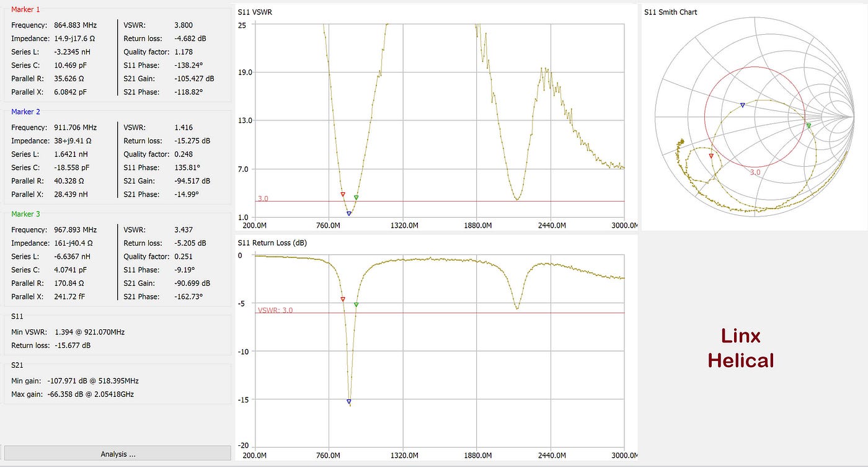The image size is (868, 467).
Task: Select green marker on Smith Chart
Action: coord(808,126)
